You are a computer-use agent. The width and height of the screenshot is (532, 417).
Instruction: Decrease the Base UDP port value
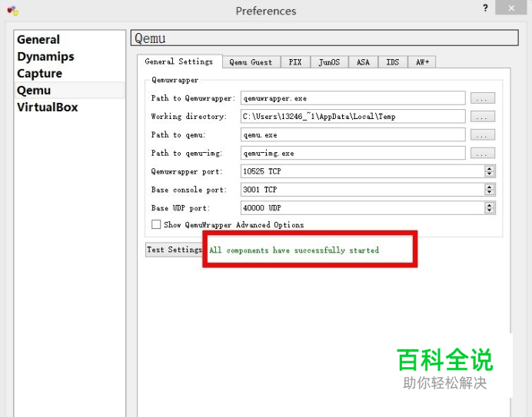pos(489,211)
